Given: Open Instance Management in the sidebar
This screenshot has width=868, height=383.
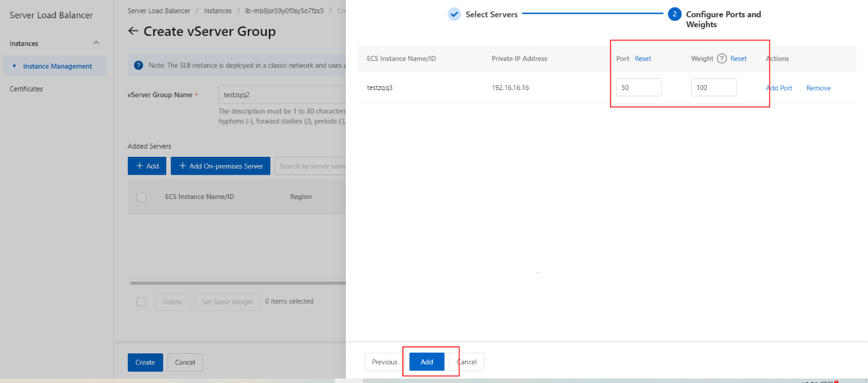Looking at the screenshot, I should coord(57,66).
